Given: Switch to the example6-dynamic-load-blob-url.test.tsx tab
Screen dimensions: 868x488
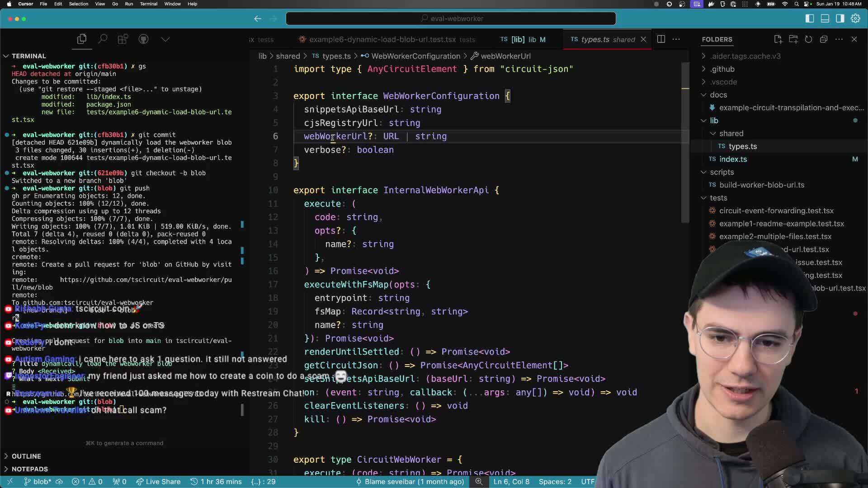Looking at the screenshot, I should (x=382, y=40).
